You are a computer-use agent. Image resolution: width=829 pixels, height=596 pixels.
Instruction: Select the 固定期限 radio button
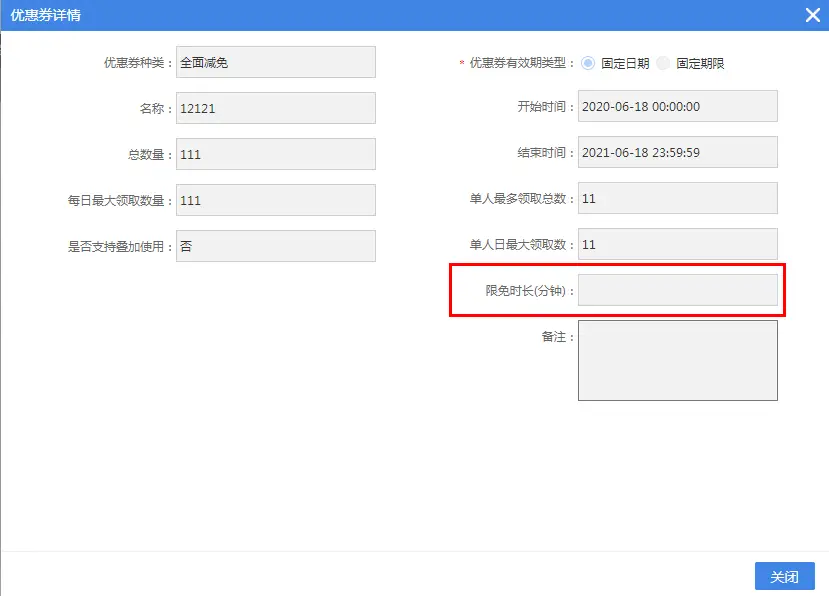tap(664, 63)
